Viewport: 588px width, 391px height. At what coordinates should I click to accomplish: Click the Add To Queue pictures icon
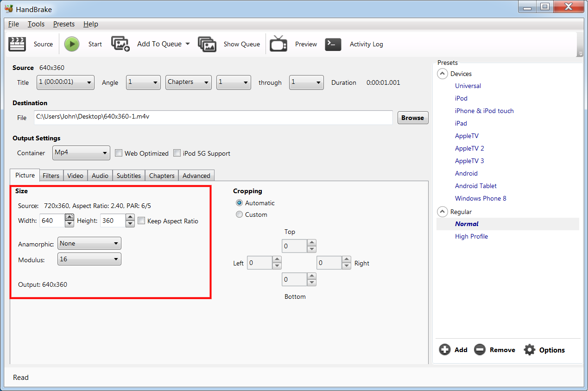pyautogui.click(x=120, y=44)
